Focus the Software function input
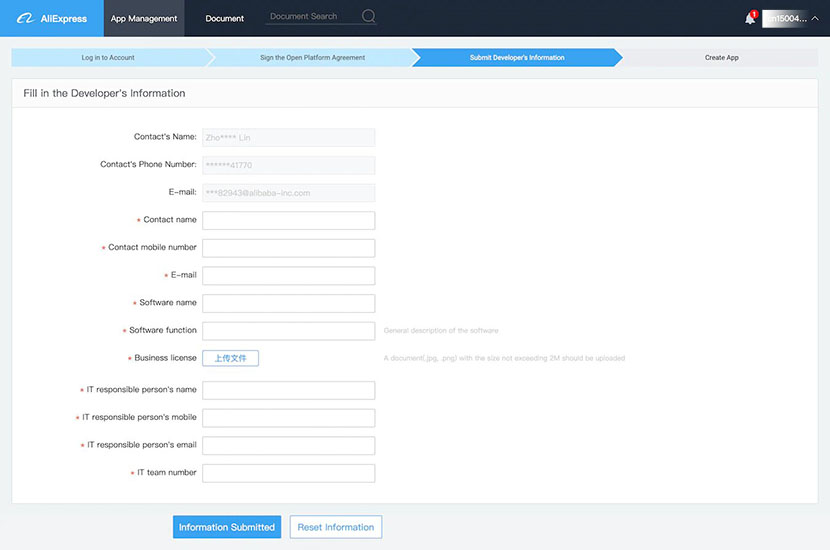This screenshot has width=830, height=550. pyautogui.click(x=288, y=331)
